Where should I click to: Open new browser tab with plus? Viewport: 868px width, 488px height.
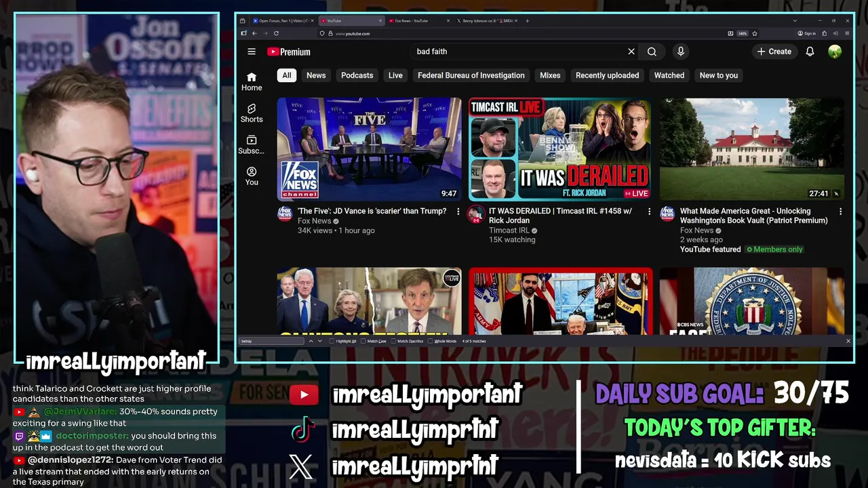pos(527,21)
